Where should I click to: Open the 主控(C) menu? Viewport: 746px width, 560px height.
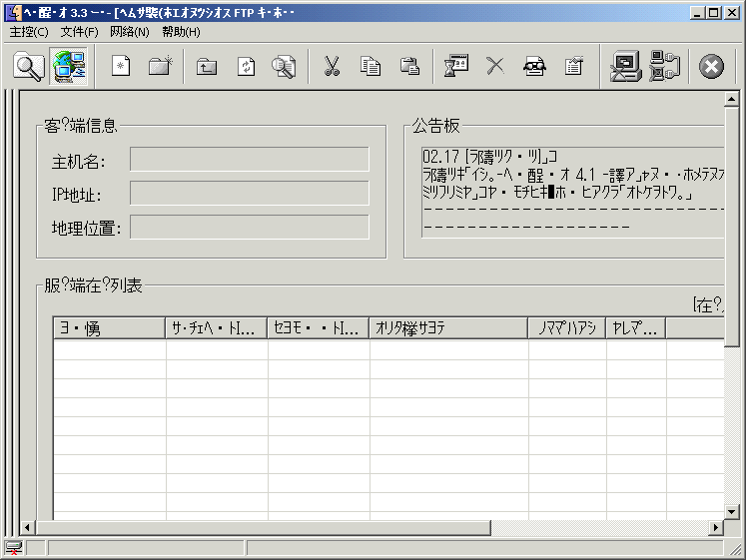click(x=29, y=32)
